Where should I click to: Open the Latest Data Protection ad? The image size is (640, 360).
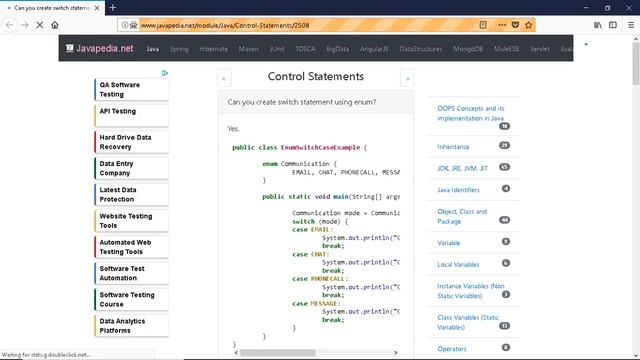click(131, 194)
